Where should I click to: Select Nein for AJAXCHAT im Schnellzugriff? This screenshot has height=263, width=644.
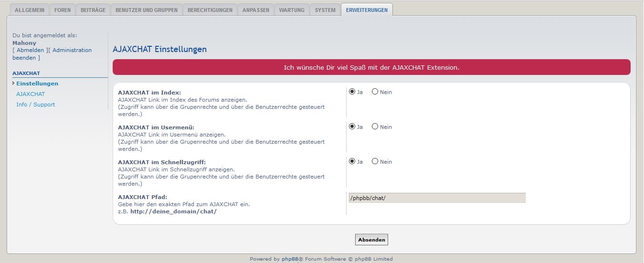coord(375,161)
